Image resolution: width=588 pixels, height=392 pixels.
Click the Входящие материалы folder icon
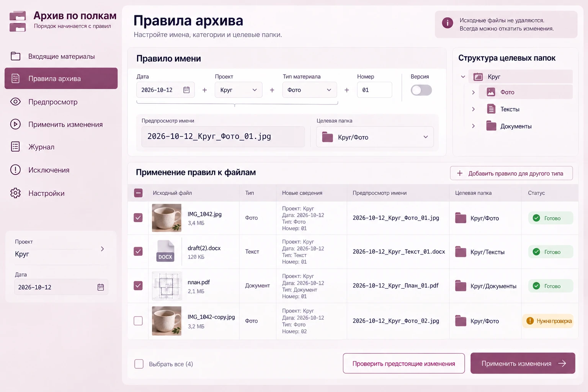[x=16, y=56]
